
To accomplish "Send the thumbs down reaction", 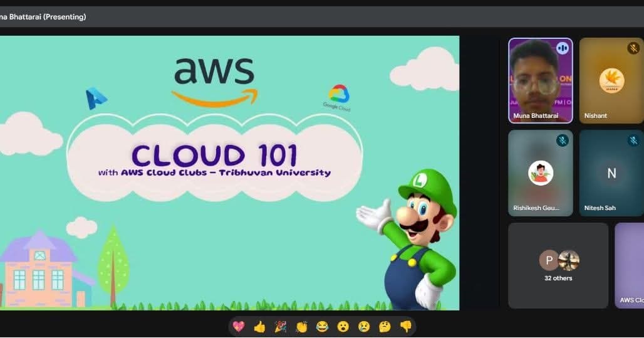I will pyautogui.click(x=406, y=326).
